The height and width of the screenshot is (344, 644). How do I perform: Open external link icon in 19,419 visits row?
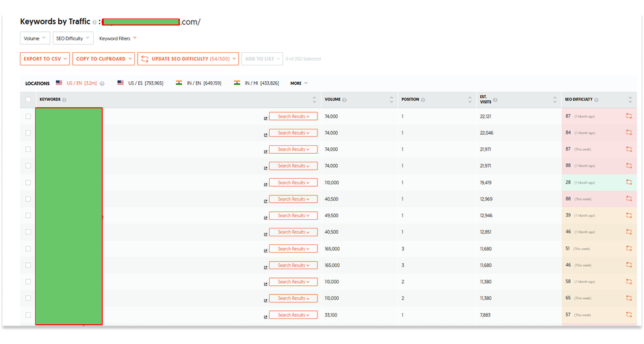pyautogui.click(x=265, y=184)
